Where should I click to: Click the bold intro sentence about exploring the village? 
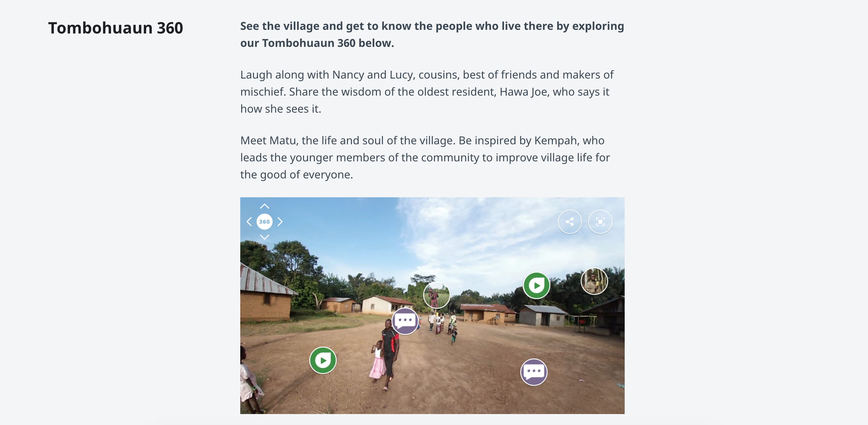tap(432, 34)
